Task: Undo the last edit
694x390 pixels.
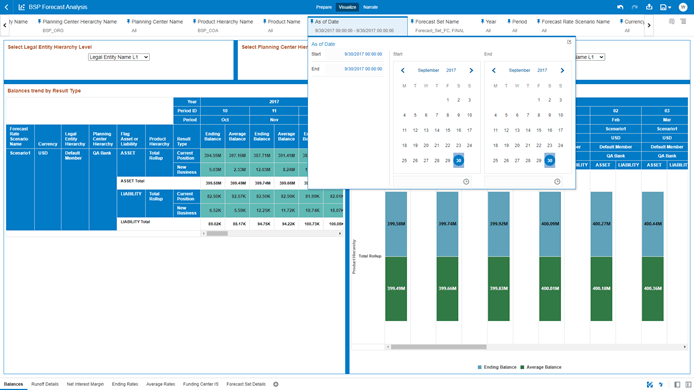Action: (620, 7)
